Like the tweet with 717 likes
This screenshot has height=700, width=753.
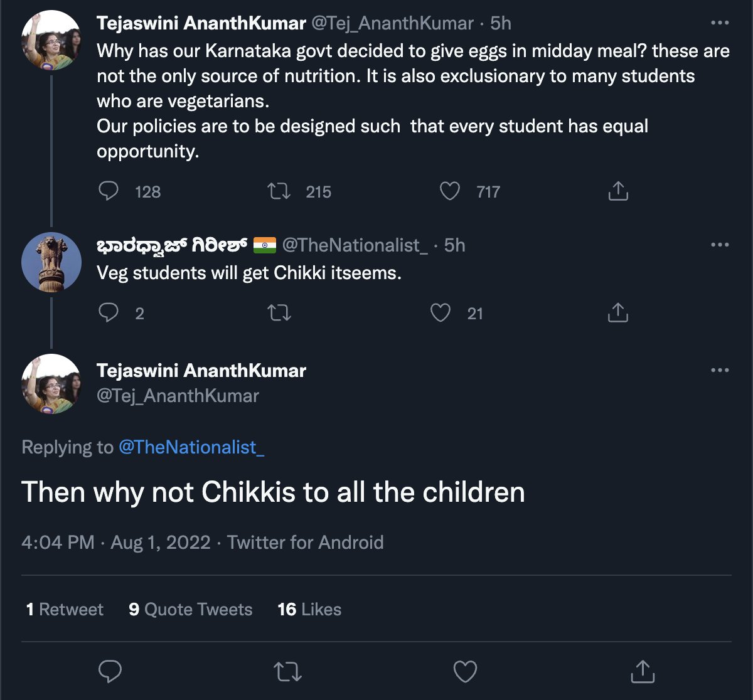(449, 191)
